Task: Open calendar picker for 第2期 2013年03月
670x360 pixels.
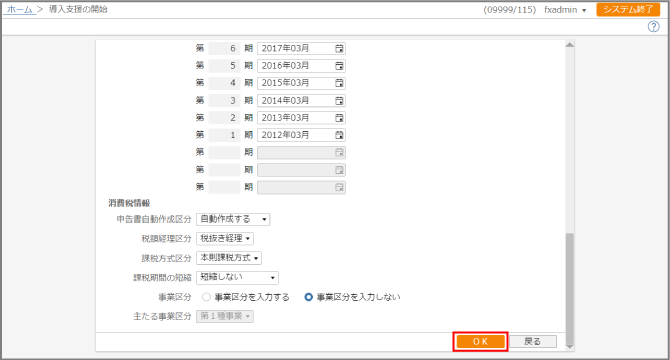Action: click(x=339, y=118)
